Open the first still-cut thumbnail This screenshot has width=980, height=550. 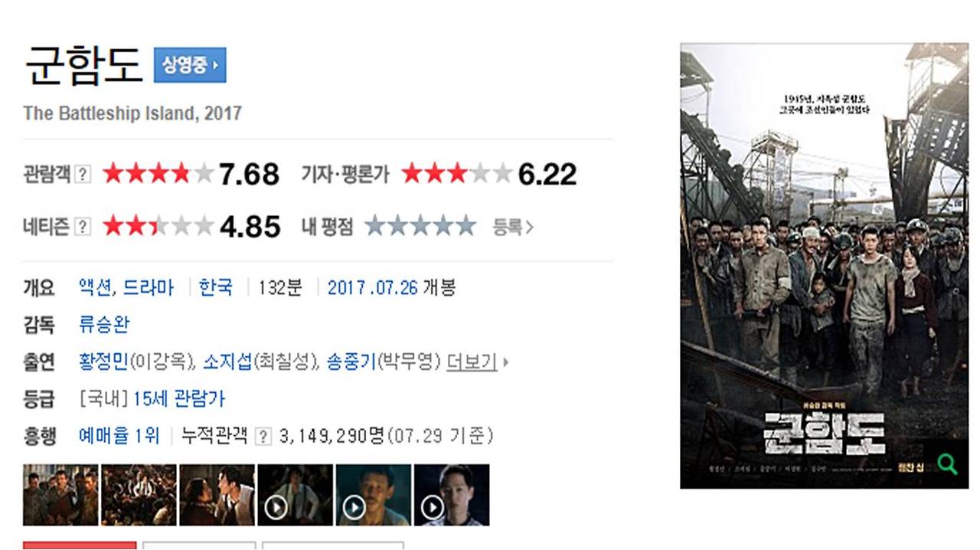(x=60, y=495)
